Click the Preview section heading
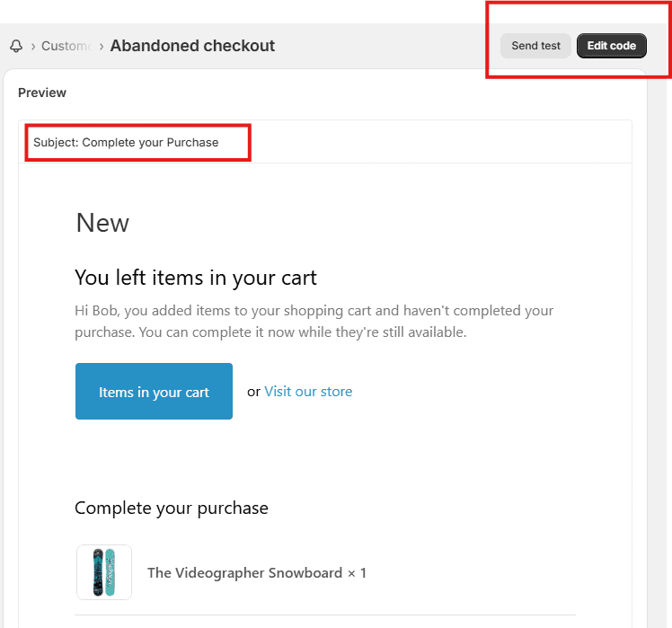This screenshot has height=628, width=672. click(x=42, y=93)
